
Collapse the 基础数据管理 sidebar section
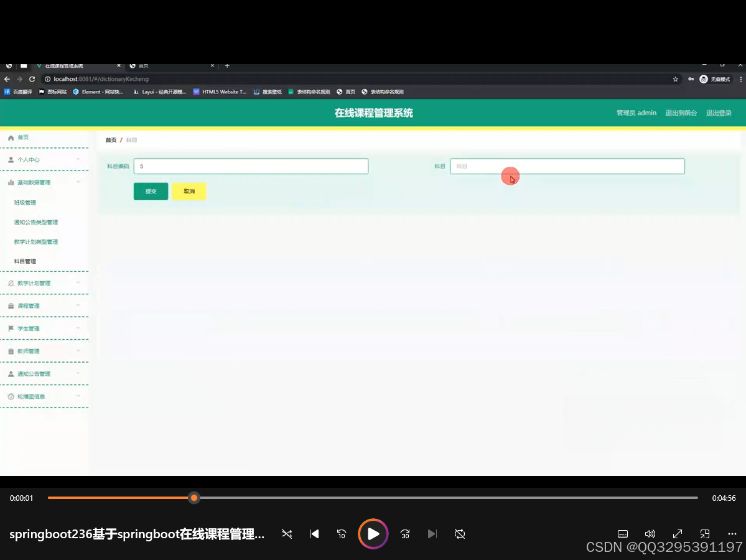(44, 182)
